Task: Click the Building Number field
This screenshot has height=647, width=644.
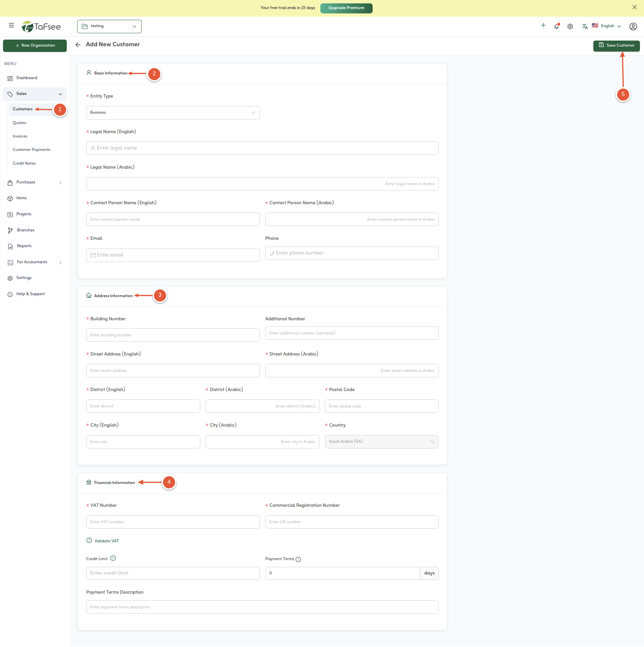Action: tap(173, 335)
